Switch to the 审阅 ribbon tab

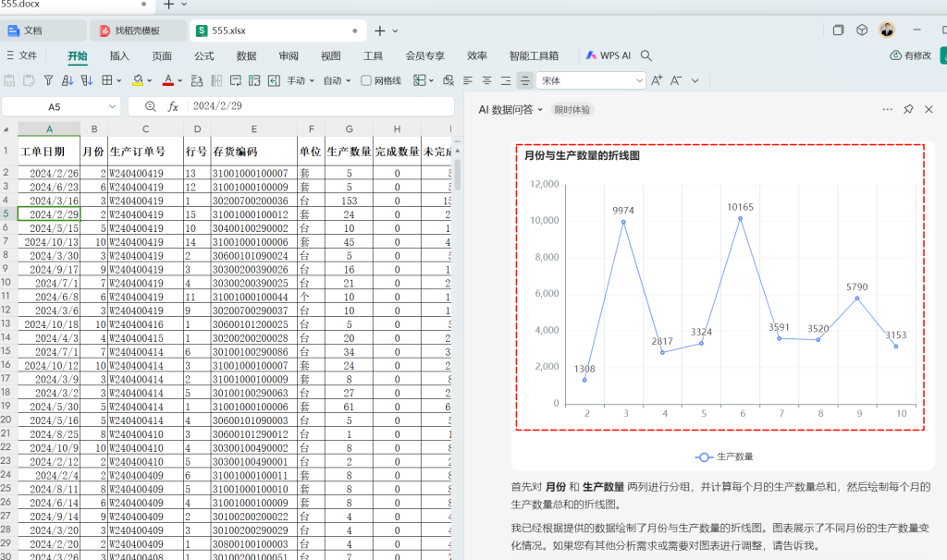(289, 55)
